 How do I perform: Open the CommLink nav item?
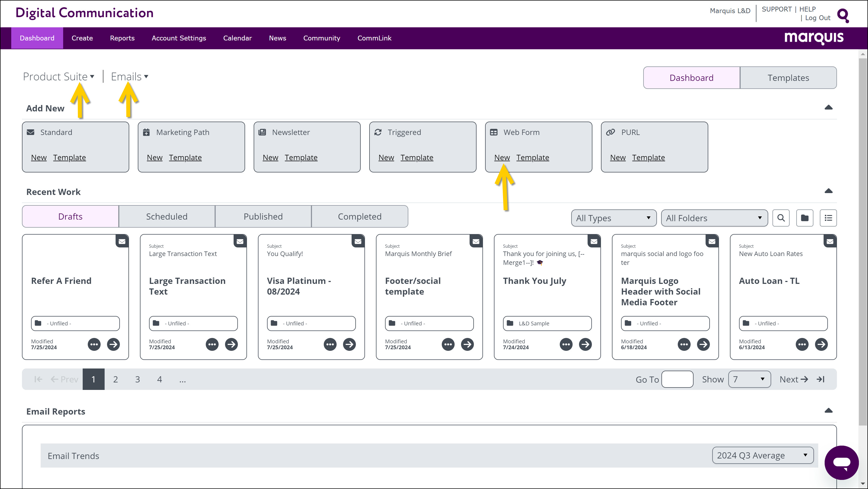374,38
